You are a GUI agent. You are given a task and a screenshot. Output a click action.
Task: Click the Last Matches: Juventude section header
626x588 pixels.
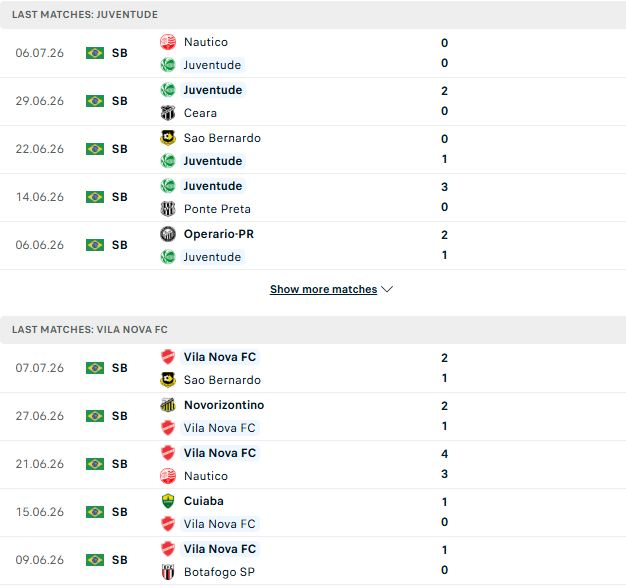click(x=313, y=14)
